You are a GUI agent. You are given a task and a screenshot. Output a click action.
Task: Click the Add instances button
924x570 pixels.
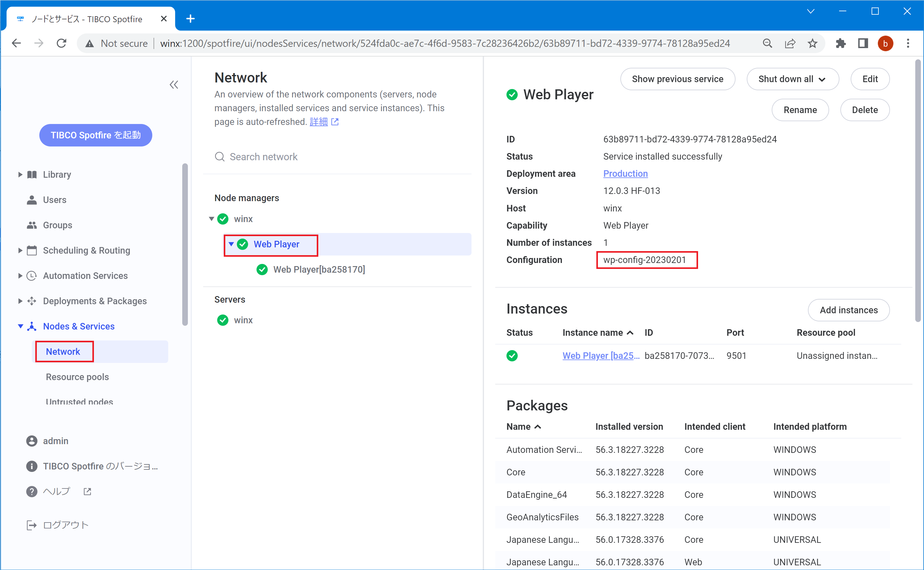849,310
